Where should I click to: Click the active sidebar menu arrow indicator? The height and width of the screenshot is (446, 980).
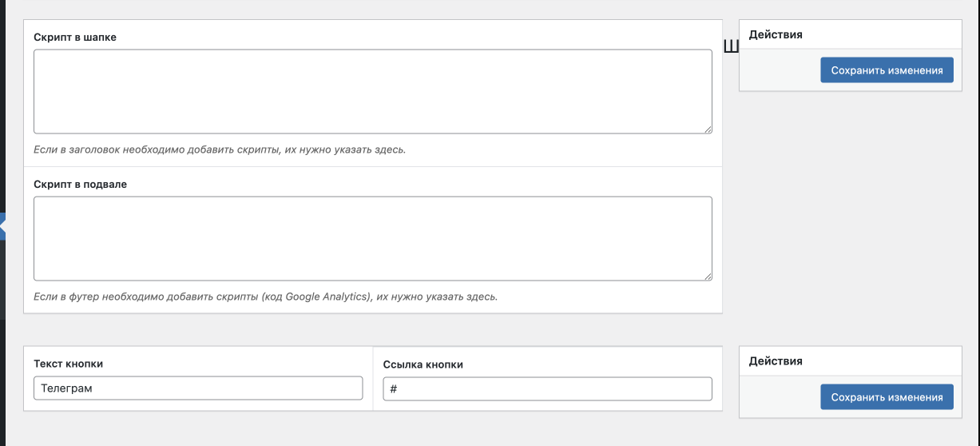(2, 227)
